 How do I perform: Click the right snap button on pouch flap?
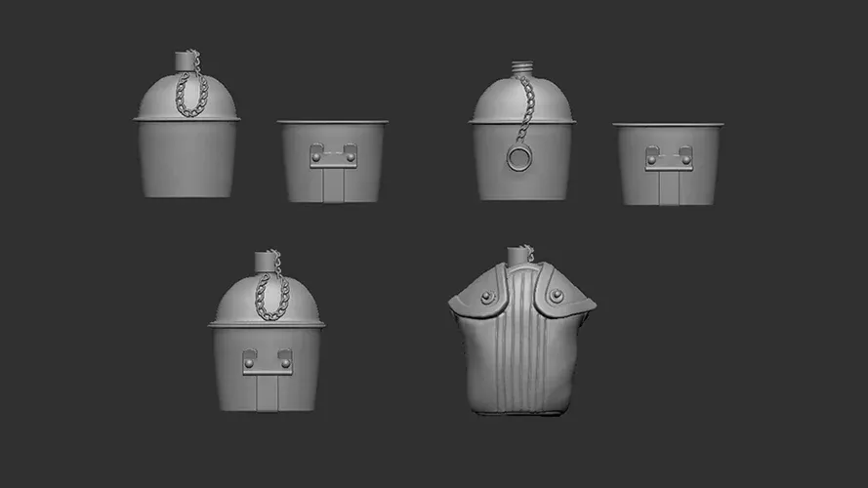[x=556, y=296]
